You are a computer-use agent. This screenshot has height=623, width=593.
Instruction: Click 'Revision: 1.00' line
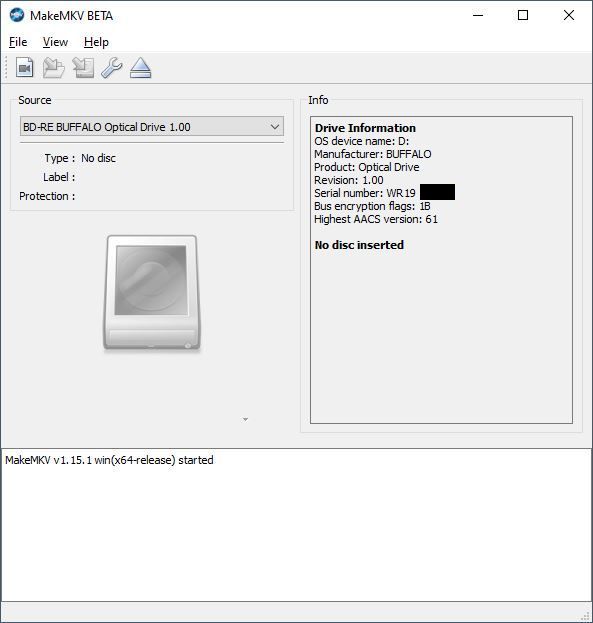click(x=349, y=180)
